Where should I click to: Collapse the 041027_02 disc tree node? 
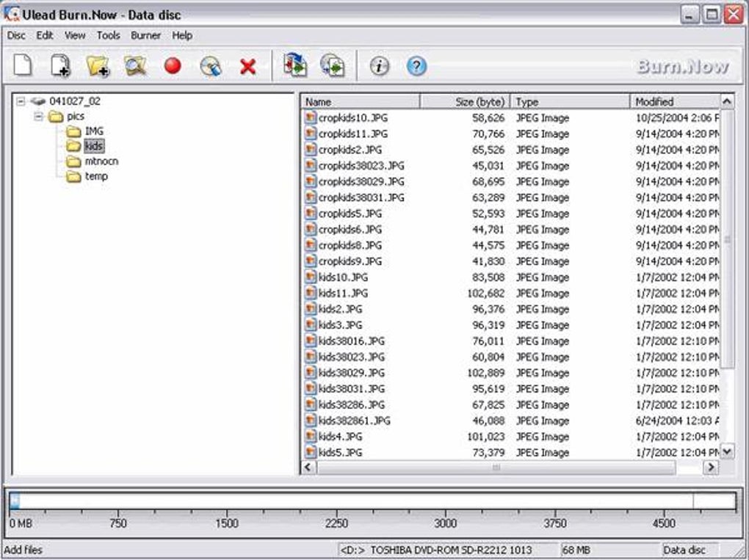coord(21,101)
